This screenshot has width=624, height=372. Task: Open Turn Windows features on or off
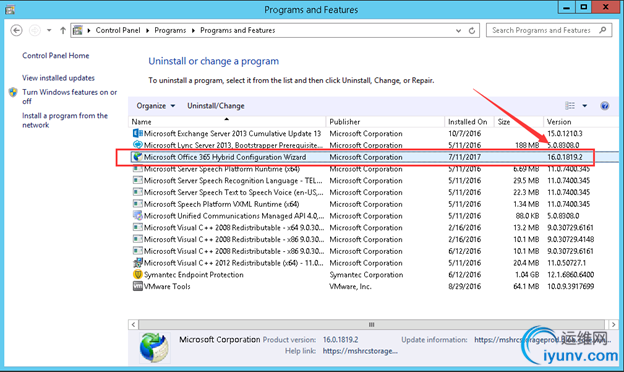(69, 97)
